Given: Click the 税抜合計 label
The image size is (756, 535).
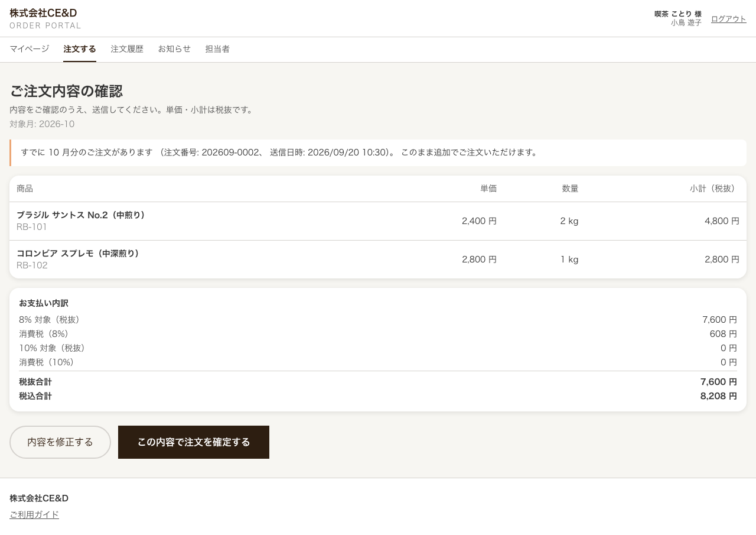Looking at the screenshot, I should pyautogui.click(x=35, y=382).
